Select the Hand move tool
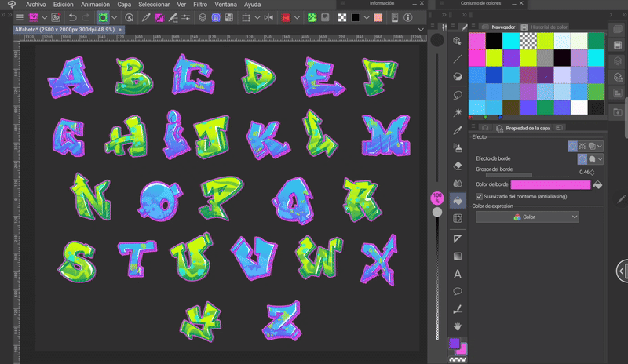The image size is (628, 364). 458,326
